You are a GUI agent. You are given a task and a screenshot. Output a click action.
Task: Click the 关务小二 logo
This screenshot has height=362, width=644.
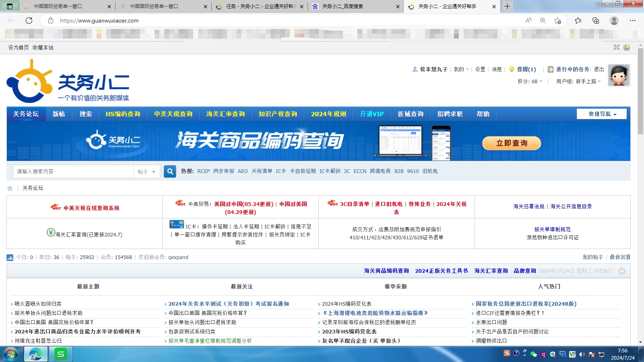[68, 81]
